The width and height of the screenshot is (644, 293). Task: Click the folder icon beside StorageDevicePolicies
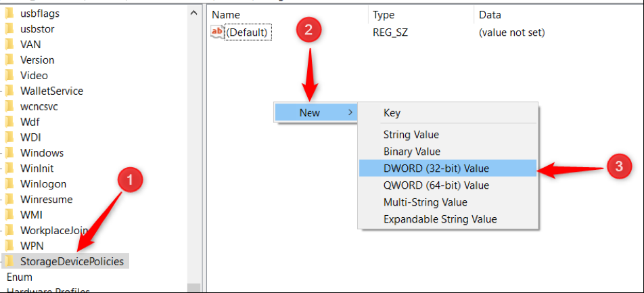pos(9,261)
